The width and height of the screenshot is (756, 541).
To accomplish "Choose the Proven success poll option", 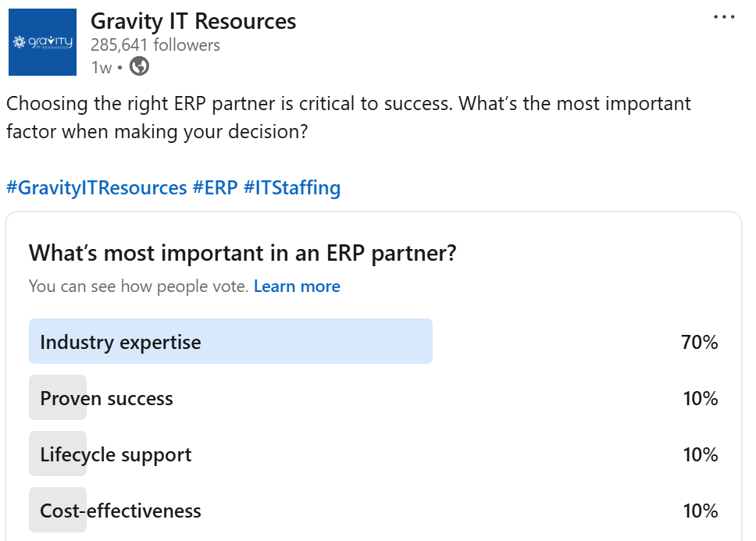I will click(106, 398).
